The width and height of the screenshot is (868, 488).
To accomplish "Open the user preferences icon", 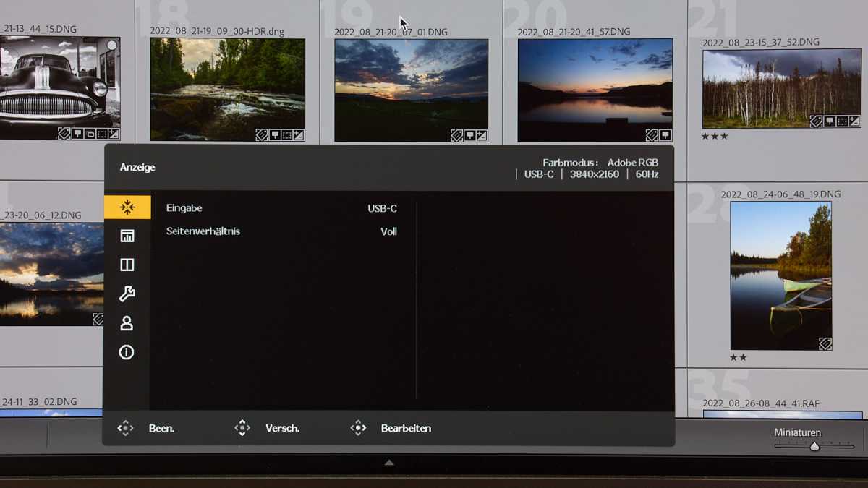I will 127,323.
